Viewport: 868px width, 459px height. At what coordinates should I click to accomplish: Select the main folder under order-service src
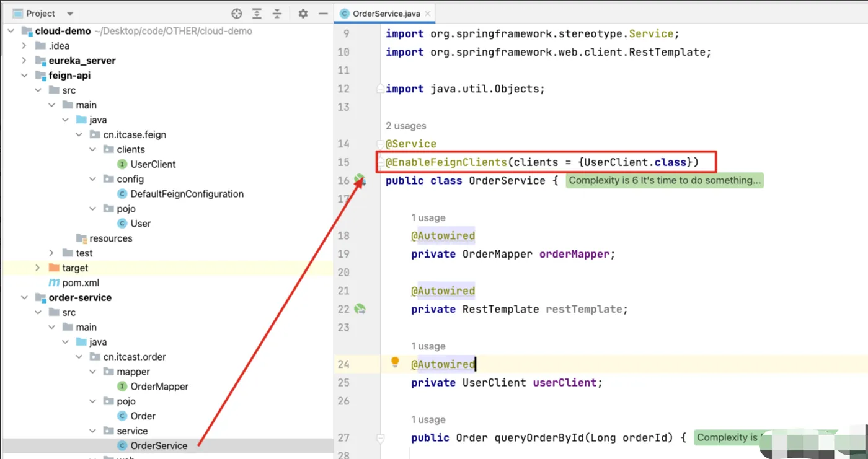(x=86, y=327)
